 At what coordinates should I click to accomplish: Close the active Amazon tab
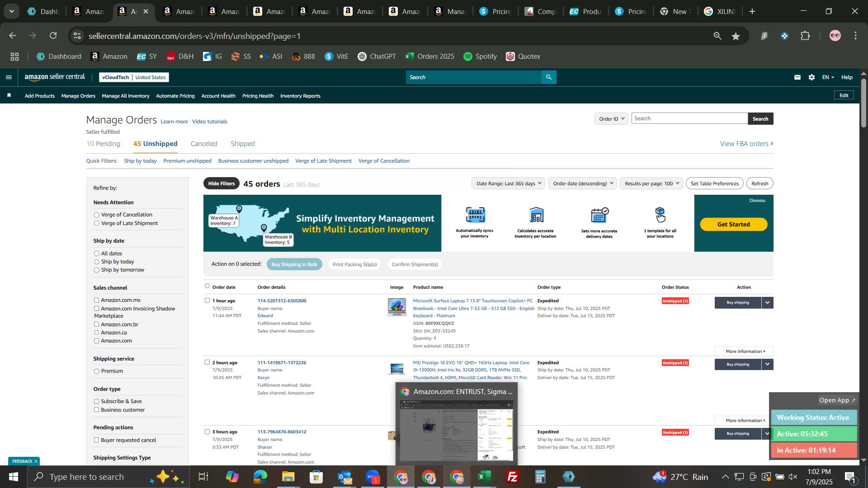tap(146, 12)
